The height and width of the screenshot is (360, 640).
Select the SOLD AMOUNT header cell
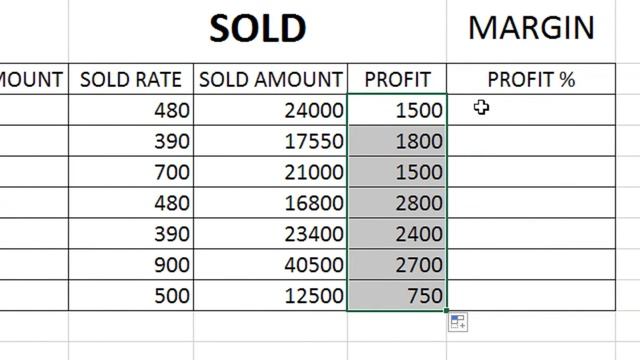[271, 79]
